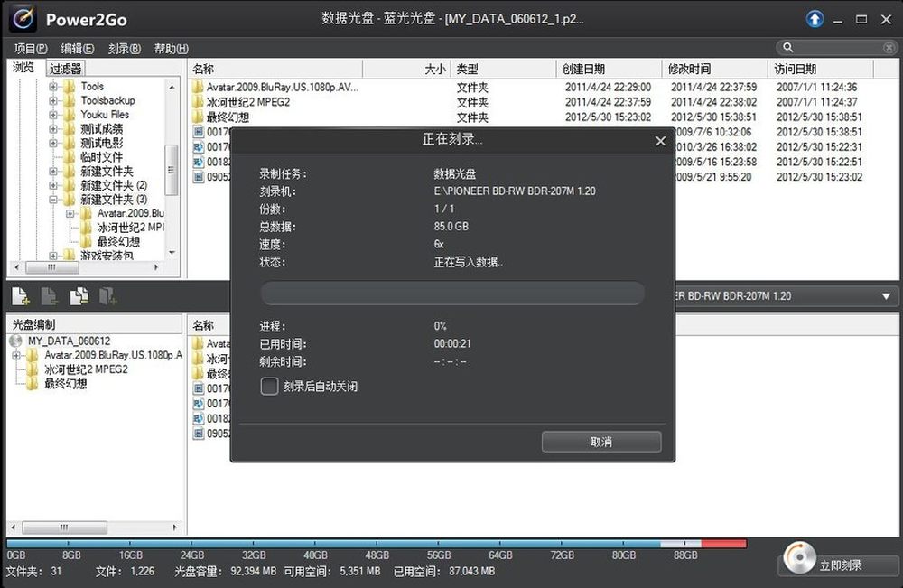The height and width of the screenshot is (588, 903).
Task: Click the vertical scrollbar thumb of browse tree
Action: [x=171, y=170]
